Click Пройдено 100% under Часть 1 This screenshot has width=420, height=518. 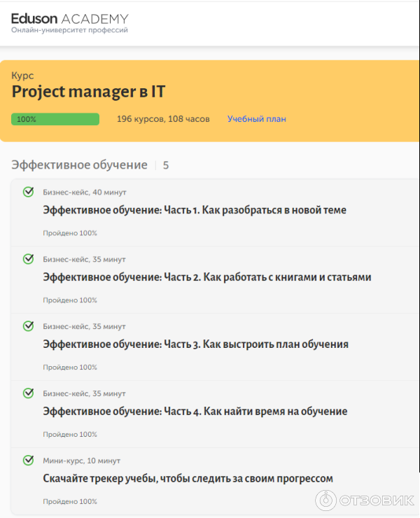pyautogui.click(x=70, y=233)
